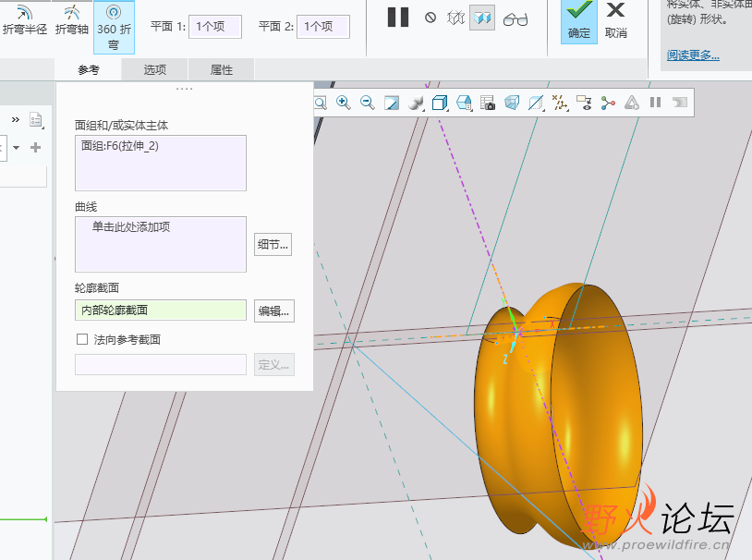Image resolution: width=752 pixels, height=560 pixels.
Task: Toggle the annotation display eye icon
Action: click(584, 103)
